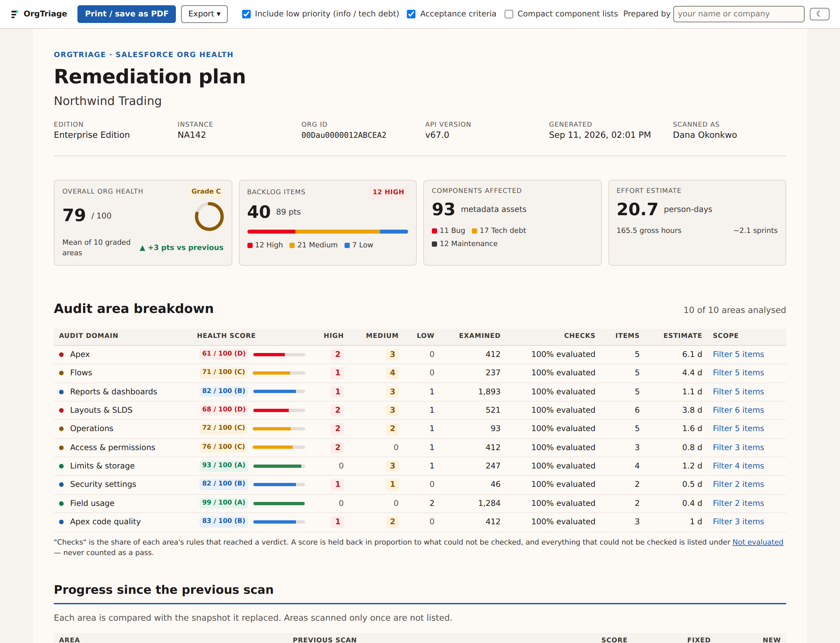The width and height of the screenshot is (840, 643).
Task: Uncheck Include low priority checkbox
Action: (x=246, y=14)
